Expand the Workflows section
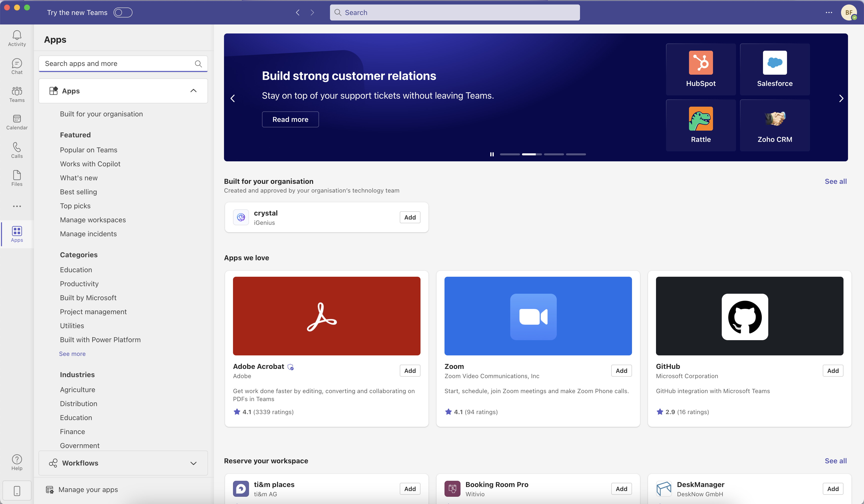This screenshot has width=864, height=504. (193, 463)
